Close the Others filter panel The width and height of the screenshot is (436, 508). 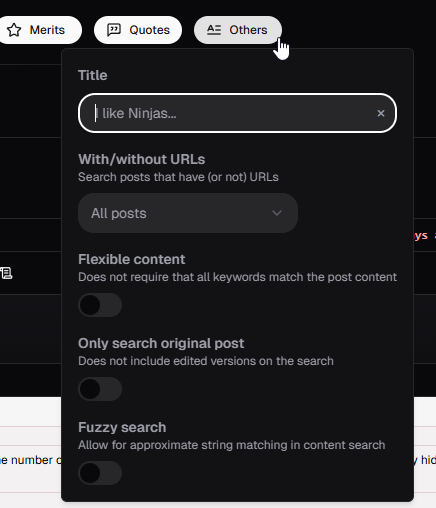click(x=238, y=30)
